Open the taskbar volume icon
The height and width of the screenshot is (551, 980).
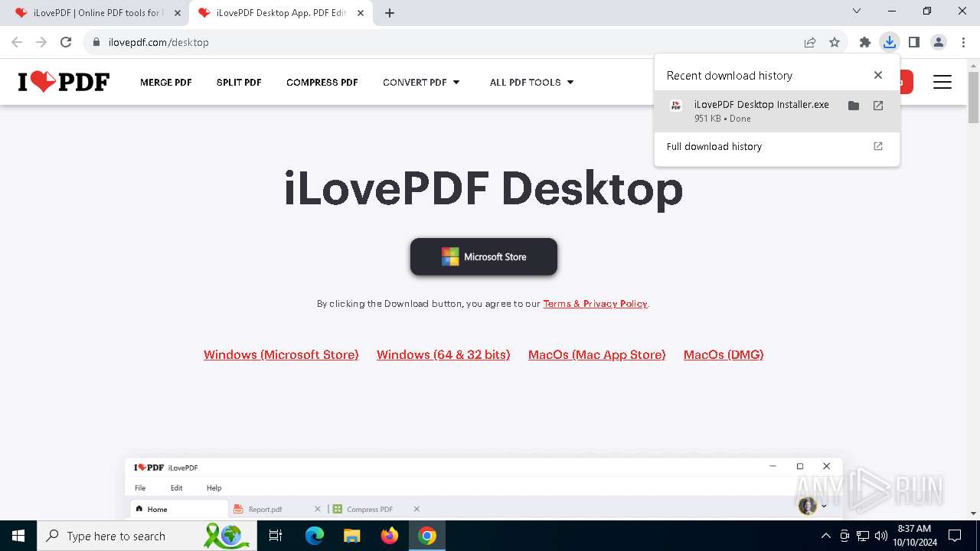point(880,536)
